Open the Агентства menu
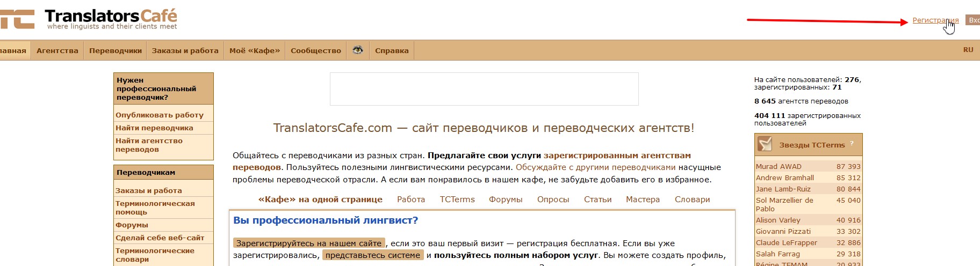Screen dimensions: 980x266 click(x=57, y=50)
